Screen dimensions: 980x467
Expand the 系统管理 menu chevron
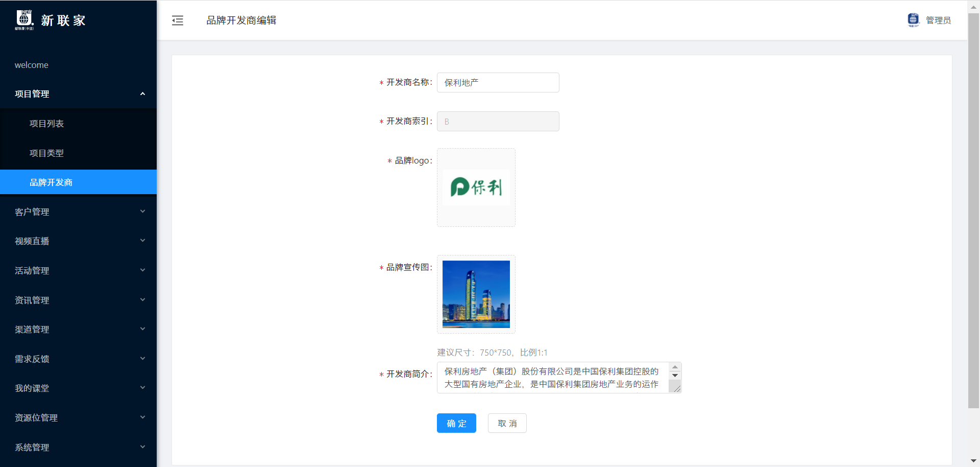[143, 447]
